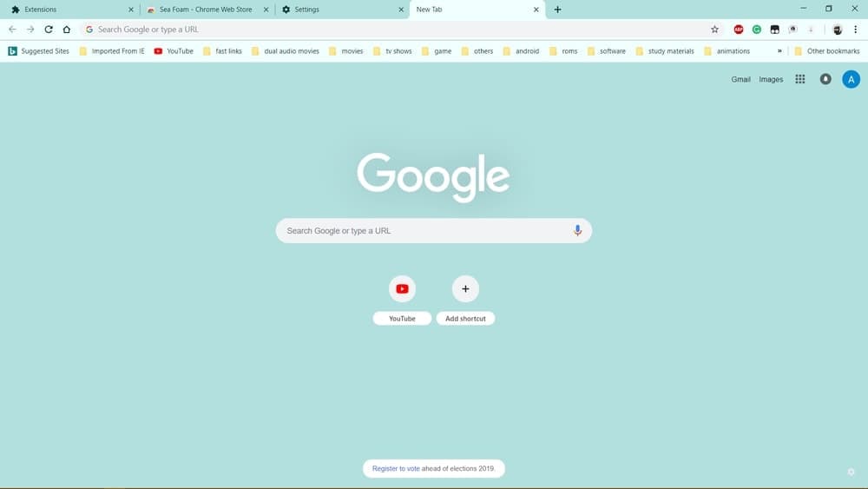This screenshot has width=868, height=489.
Task: Open the faded arrow extension icon
Action: [x=811, y=30]
